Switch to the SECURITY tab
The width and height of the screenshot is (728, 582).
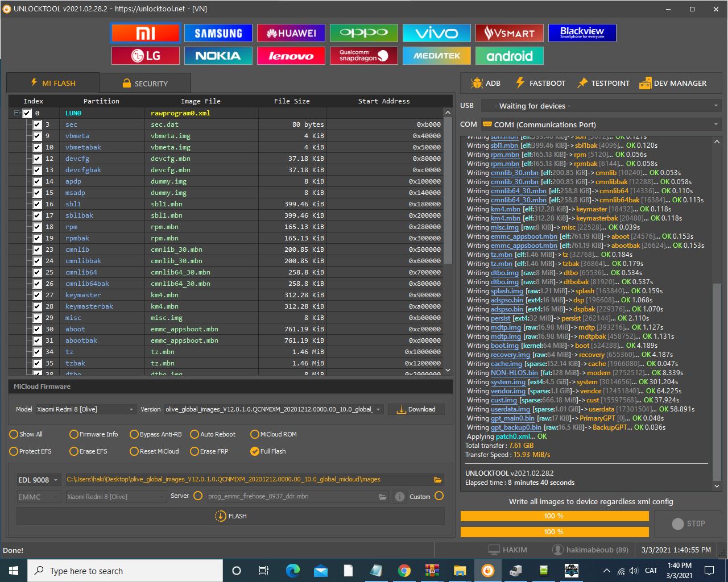coord(145,84)
